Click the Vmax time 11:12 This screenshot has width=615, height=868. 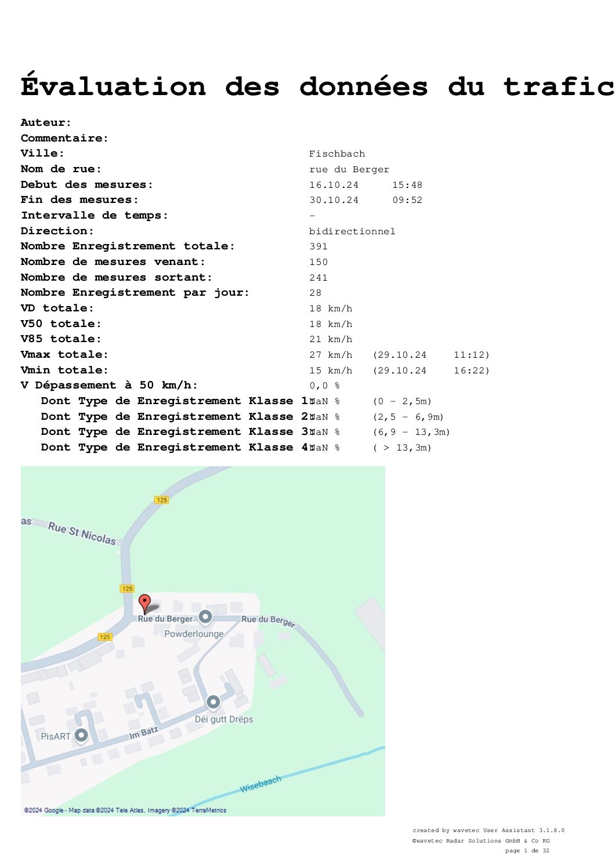point(469,355)
